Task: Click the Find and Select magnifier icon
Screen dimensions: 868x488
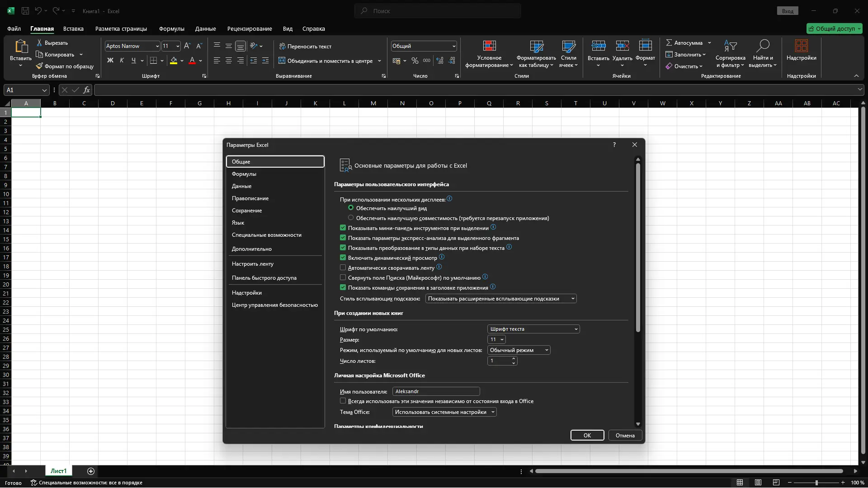Action: point(763,46)
